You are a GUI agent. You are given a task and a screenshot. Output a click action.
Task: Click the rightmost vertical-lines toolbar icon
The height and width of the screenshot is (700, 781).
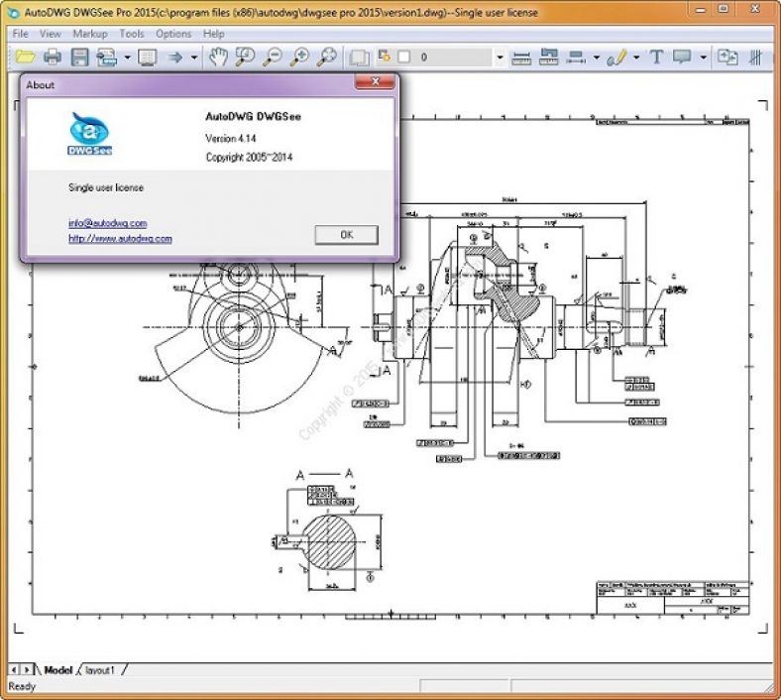(755, 57)
